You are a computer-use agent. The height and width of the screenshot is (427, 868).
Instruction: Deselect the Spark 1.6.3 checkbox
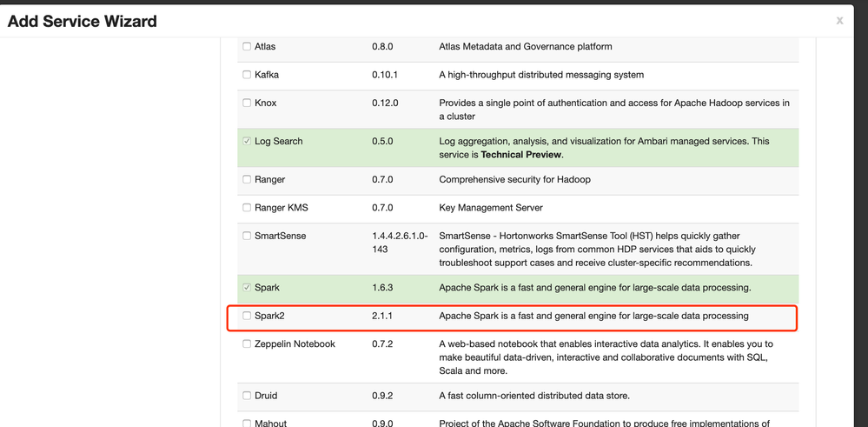[x=247, y=288]
